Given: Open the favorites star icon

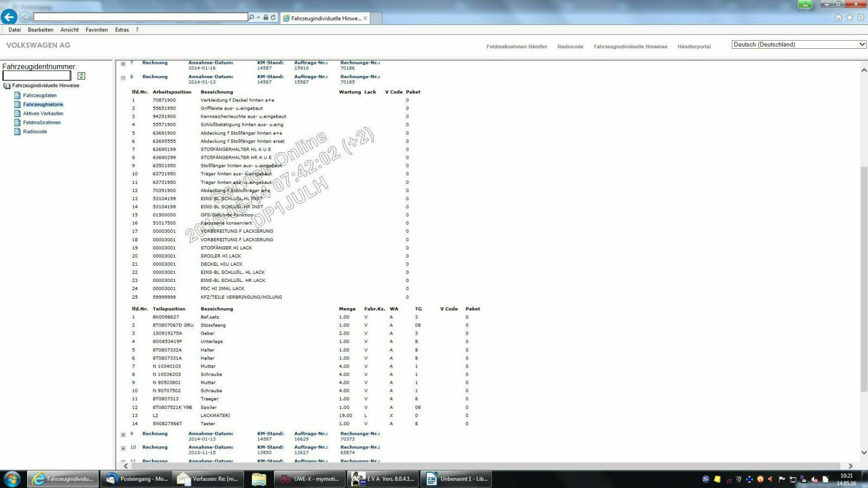Looking at the screenshot, I should pyautogui.click(x=850, y=17).
